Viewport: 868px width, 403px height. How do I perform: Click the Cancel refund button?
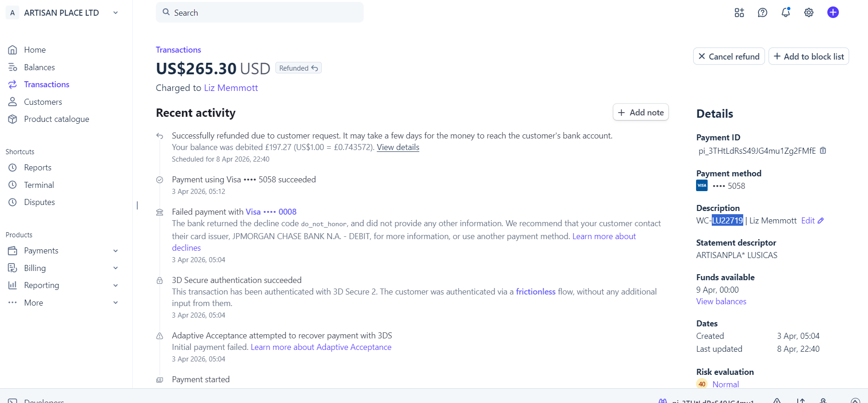pos(728,56)
